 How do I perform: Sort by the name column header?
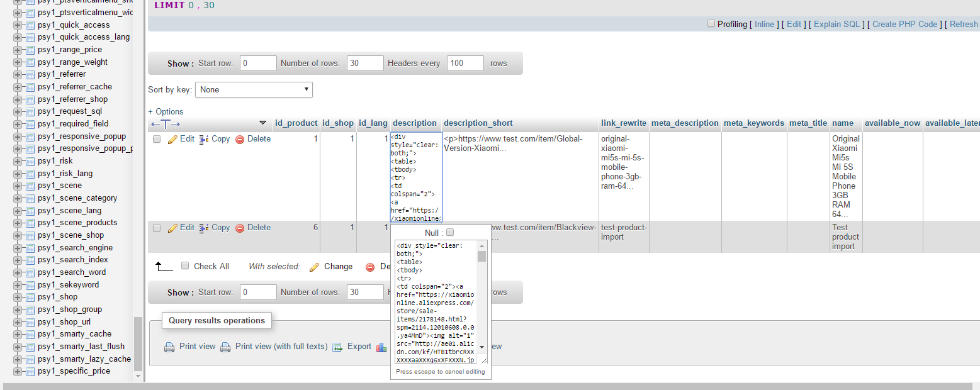tap(842, 123)
